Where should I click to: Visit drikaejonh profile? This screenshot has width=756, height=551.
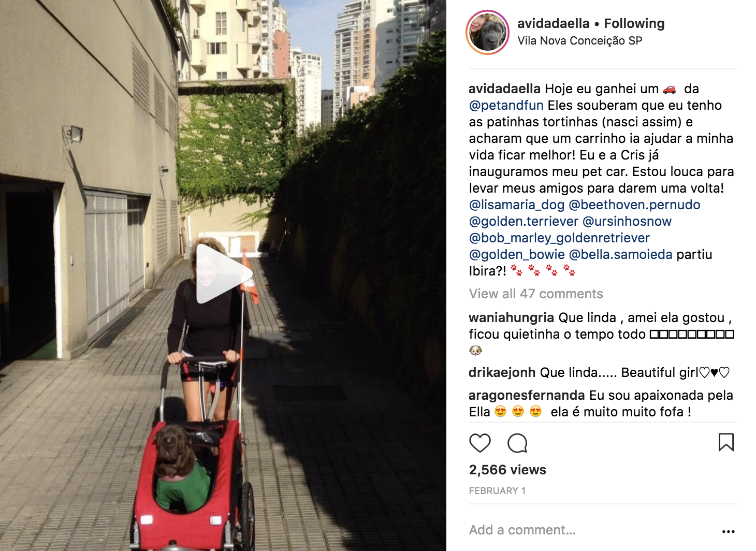pyautogui.click(x=502, y=372)
